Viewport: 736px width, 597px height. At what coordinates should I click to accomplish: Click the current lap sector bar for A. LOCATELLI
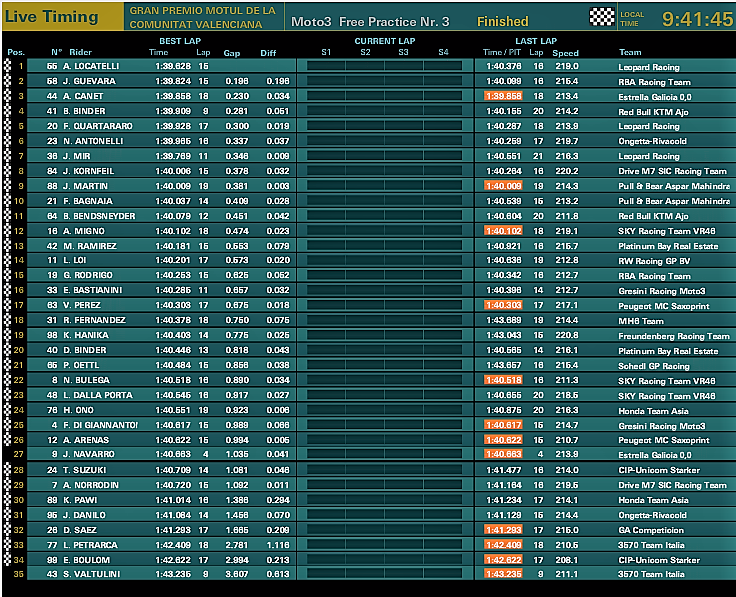click(384, 66)
